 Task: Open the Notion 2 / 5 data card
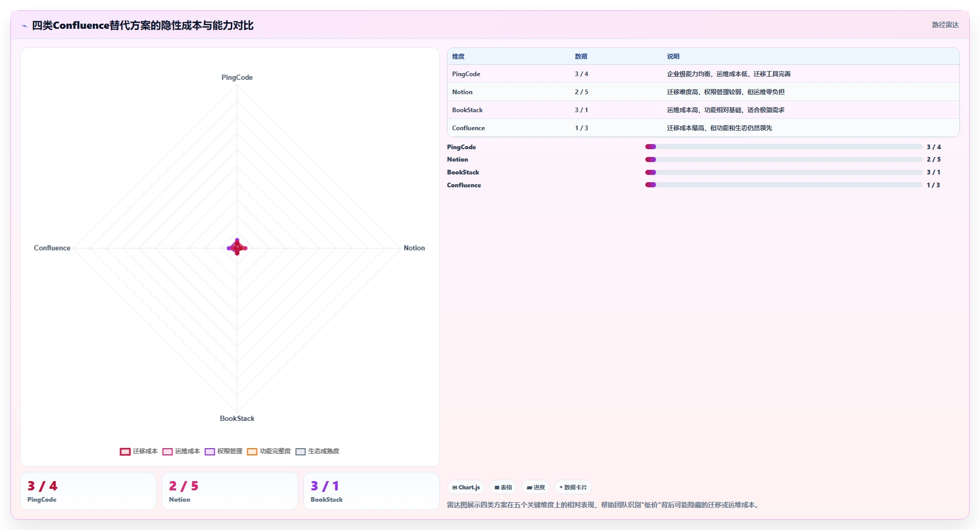point(230,491)
